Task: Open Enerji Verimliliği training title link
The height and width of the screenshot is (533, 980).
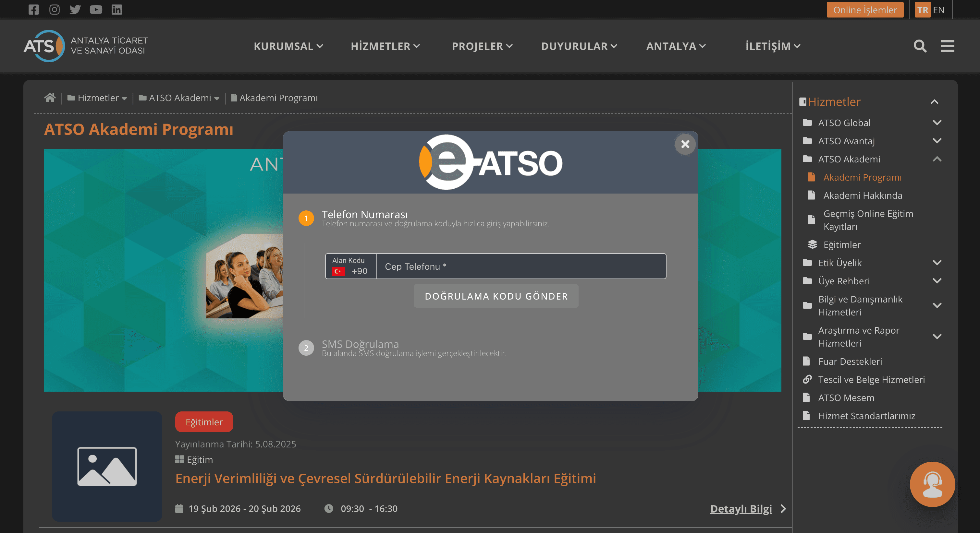Action: pos(386,478)
